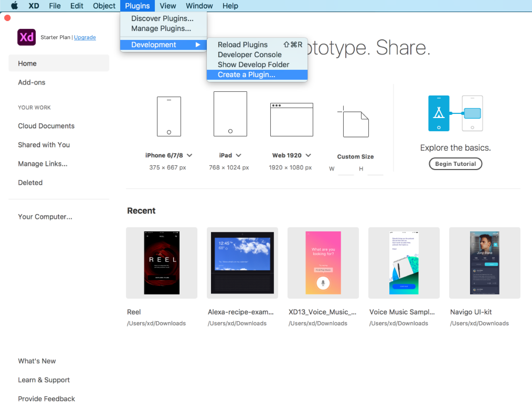Image resolution: width=532 pixels, height=411 pixels.
Task: Open the View menu
Action: [x=168, y=6]
